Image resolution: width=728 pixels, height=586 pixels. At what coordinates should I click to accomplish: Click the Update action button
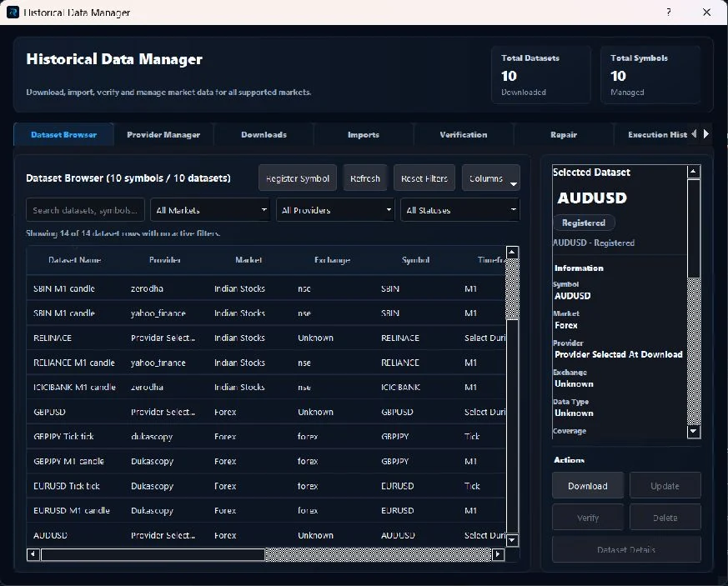pos(665,486)
